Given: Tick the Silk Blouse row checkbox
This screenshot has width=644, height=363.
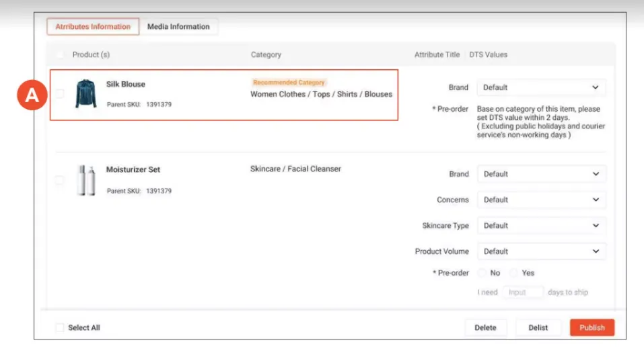Looking at the screenshot, I should (x=60, y=93).
